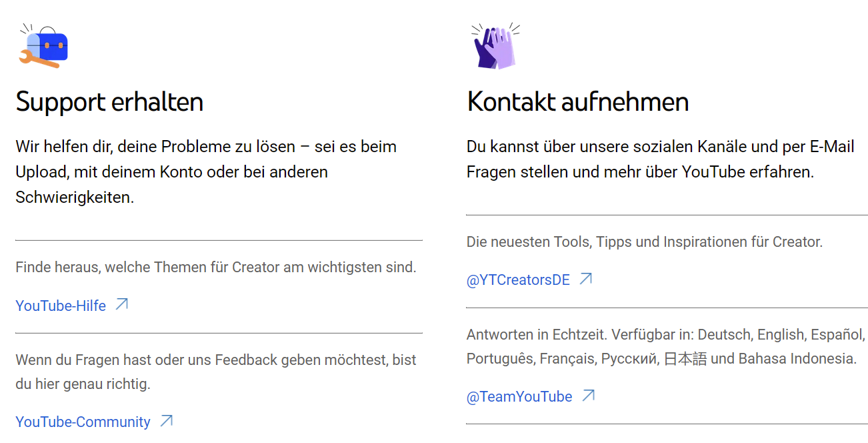Click the toolbox and wrench illustration
Image resolution: width=868 pixels, height=443 pixels.
[44, 46]
